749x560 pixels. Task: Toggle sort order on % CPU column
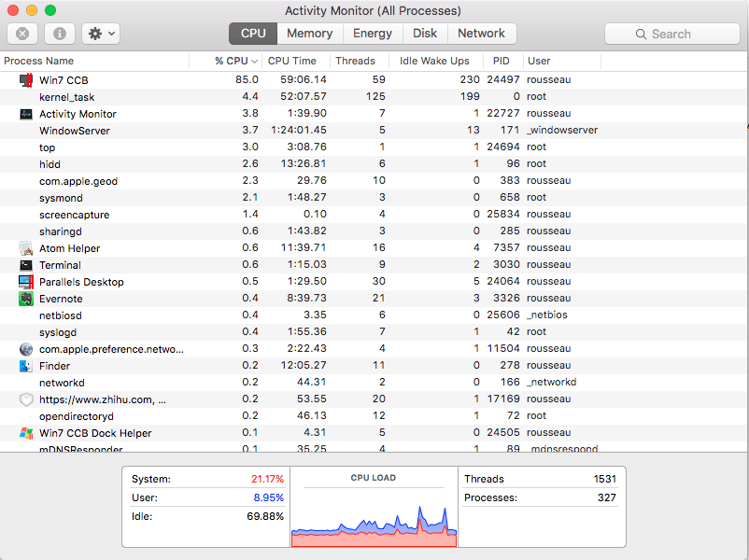[226, 61]
